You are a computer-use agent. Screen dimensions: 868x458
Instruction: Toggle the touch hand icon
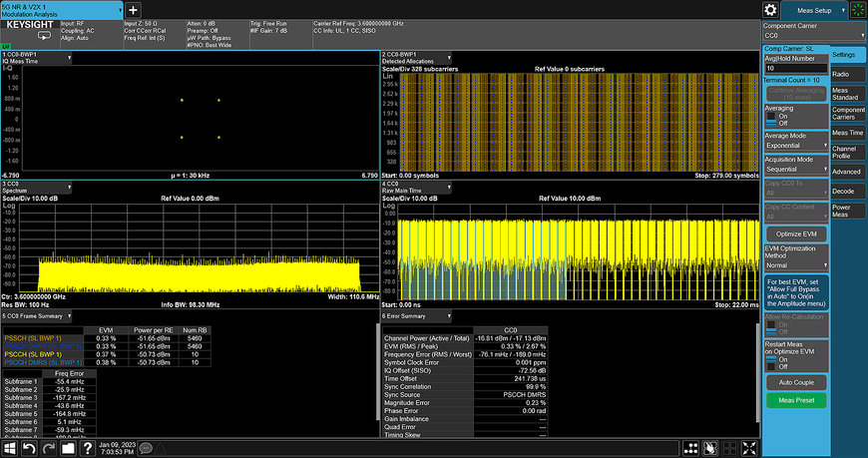[710, 449]
